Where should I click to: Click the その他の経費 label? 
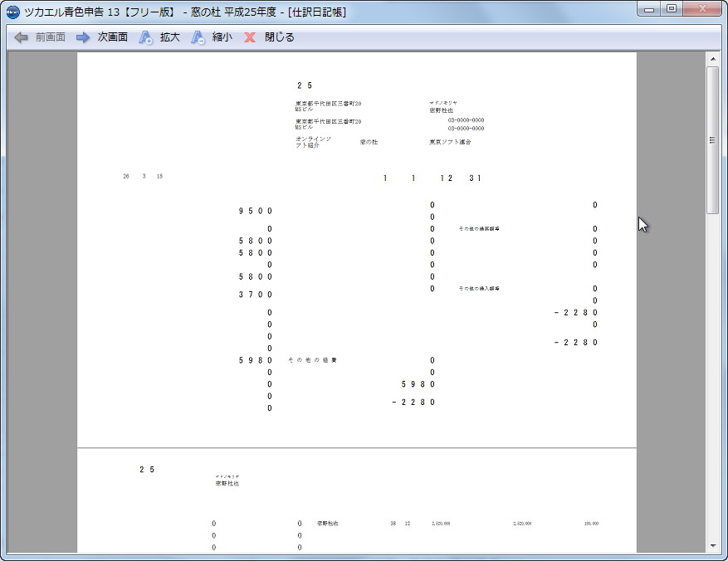coord(312,360)
